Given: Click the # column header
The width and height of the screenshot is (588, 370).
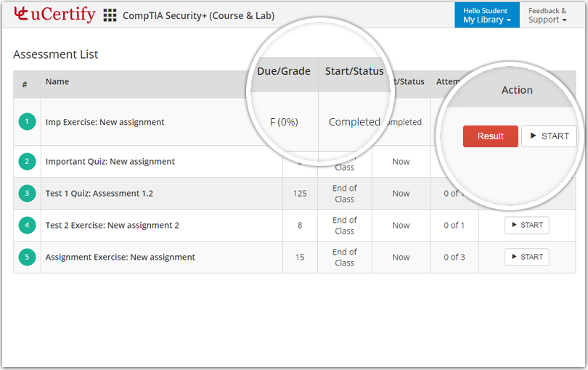Looking at the screenshot, I should pos(25,84).
